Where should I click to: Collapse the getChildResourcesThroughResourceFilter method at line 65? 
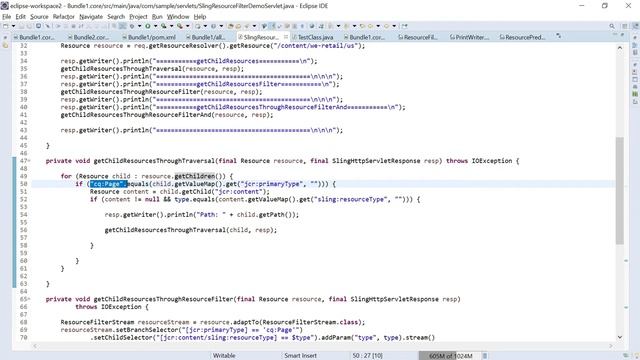tap(29, 299)
